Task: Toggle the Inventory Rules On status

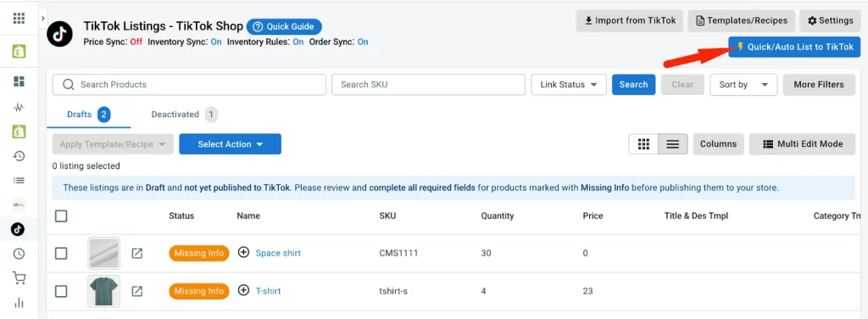Action: point(298,42)
